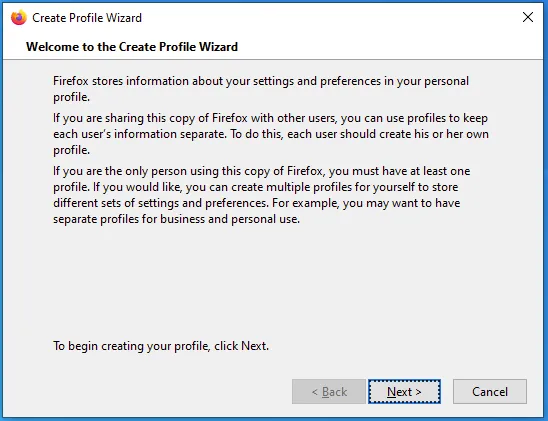Click the "To begin creating your profile" instruction line
548x421 pixels.
pyautogui.click(x=161, y=346)
